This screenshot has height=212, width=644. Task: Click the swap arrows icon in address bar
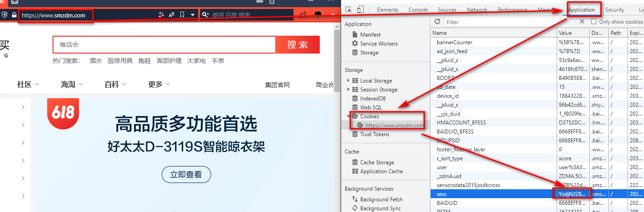tap(161, 15)
